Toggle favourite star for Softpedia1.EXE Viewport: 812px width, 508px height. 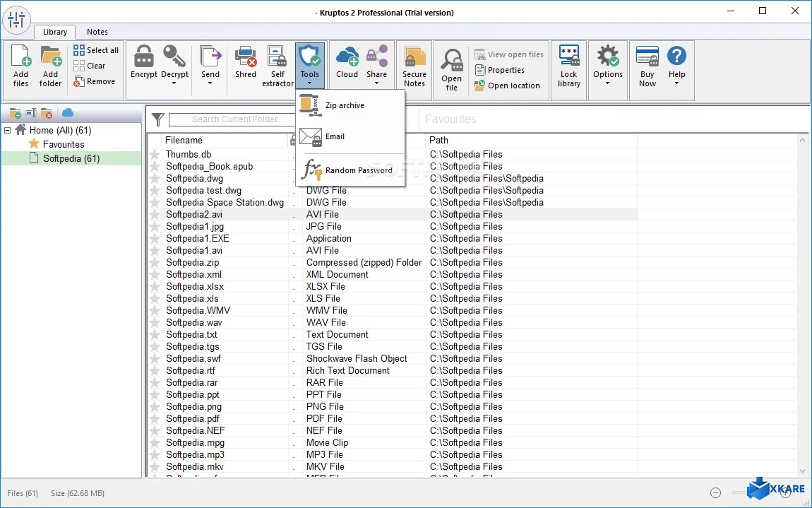(155, 238)
